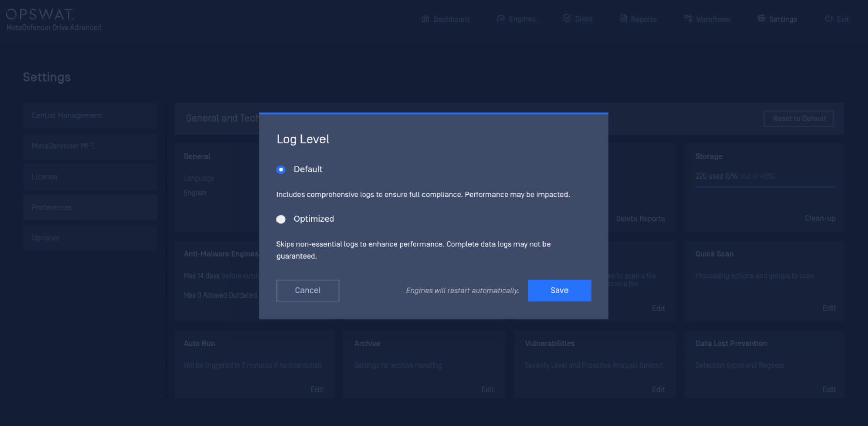Click the Dashboard home icon
Viewport: 868px width, 426px height.
[x=425, y=19]
